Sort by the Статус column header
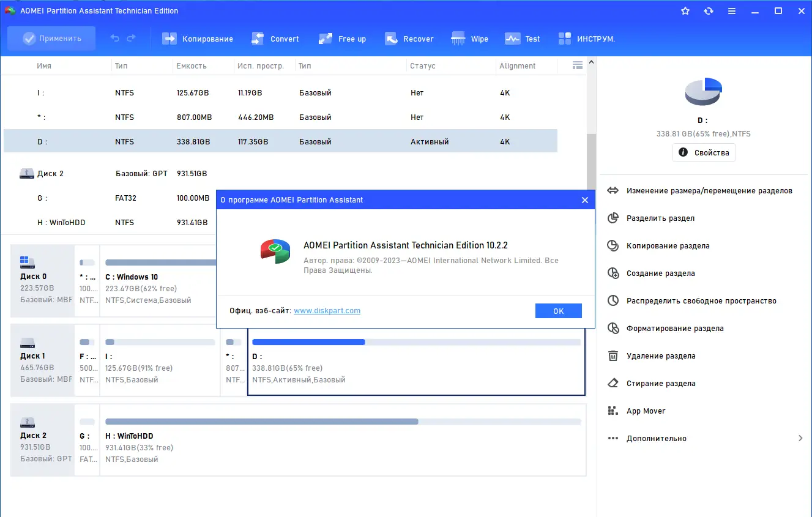Image resolution: width=812 pixels, height=517 pixels. (423, 66)
